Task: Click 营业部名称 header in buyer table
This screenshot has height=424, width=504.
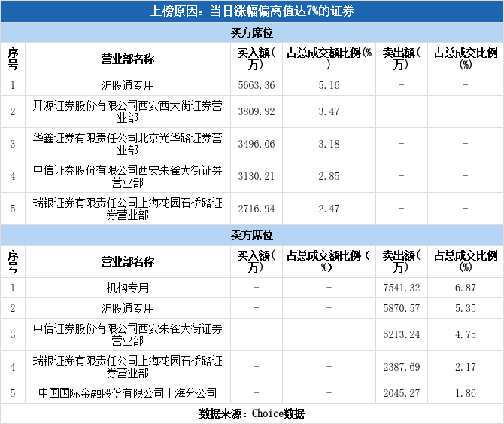Action: tap(128, 59)
